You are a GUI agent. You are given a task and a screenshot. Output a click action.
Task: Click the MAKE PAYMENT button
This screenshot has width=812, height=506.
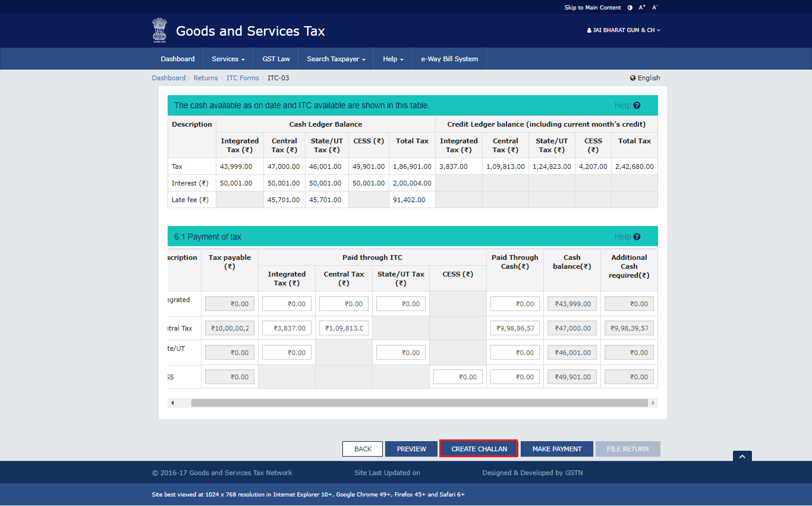(557, 449)
